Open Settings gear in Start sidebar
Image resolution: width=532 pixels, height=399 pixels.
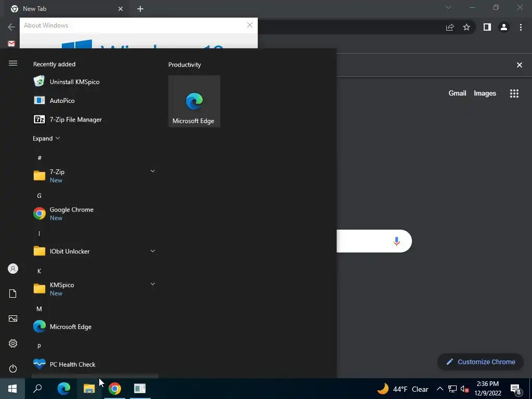click(13, 343)
